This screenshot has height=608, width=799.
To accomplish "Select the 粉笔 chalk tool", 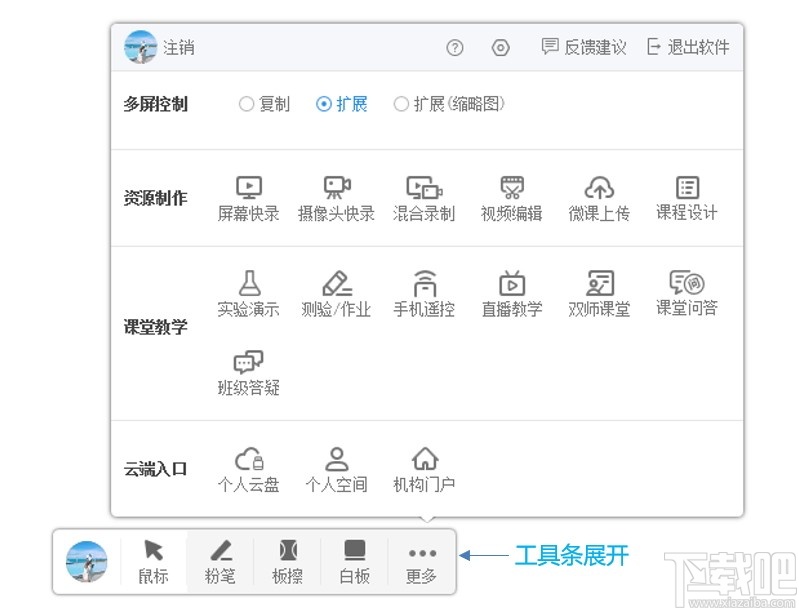I will click(220, 562).
